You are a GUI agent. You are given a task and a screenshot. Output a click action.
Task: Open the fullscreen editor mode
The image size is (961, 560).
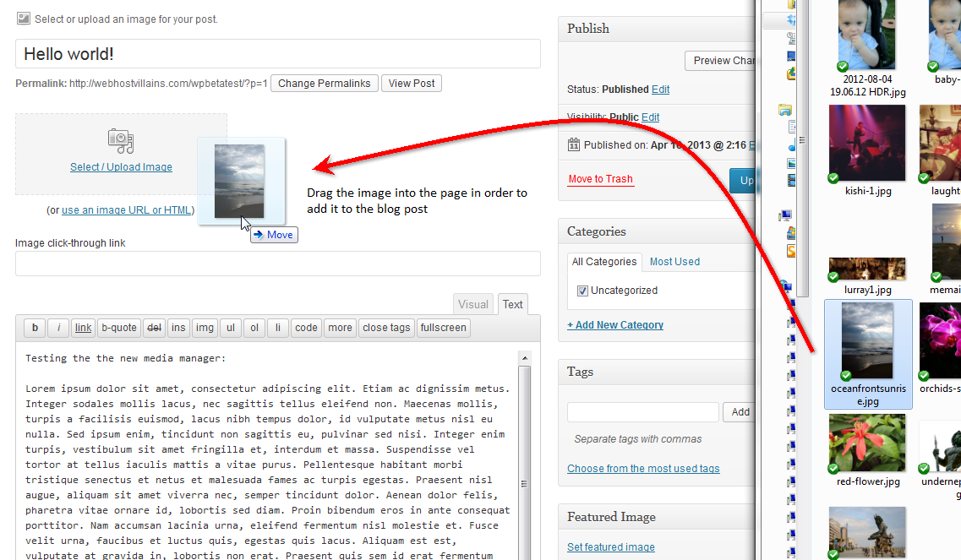443,328
